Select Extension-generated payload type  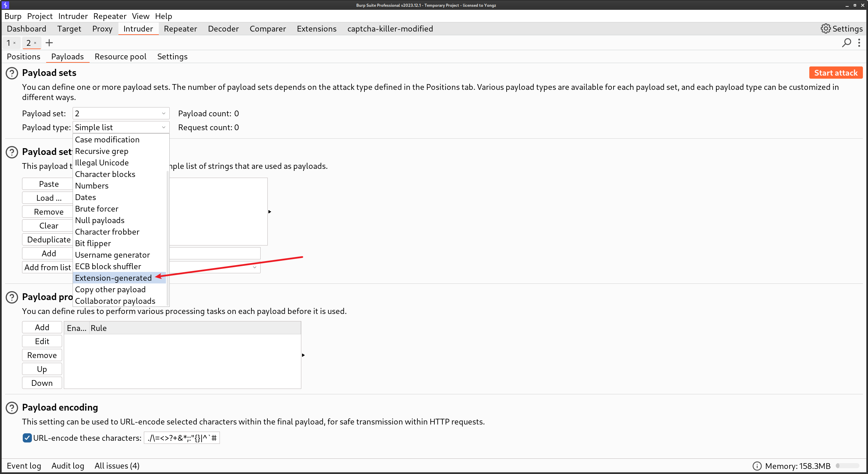119,278
